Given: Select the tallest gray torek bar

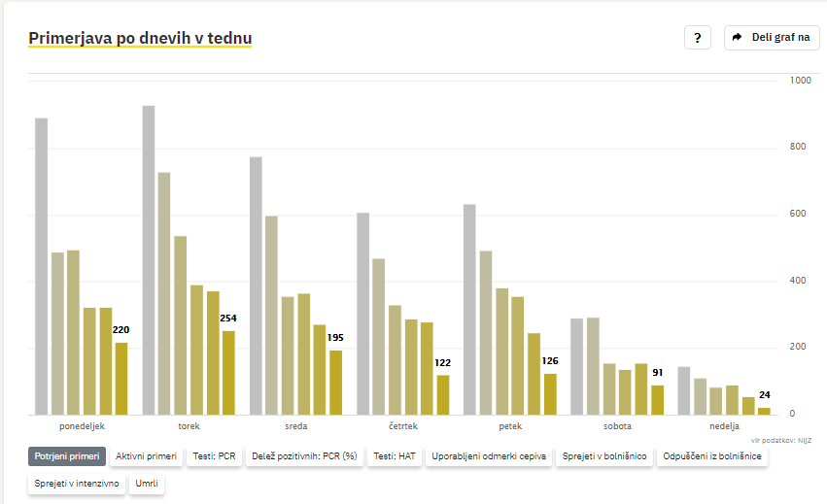Looking at the screenshot, I should coord(149,260).
